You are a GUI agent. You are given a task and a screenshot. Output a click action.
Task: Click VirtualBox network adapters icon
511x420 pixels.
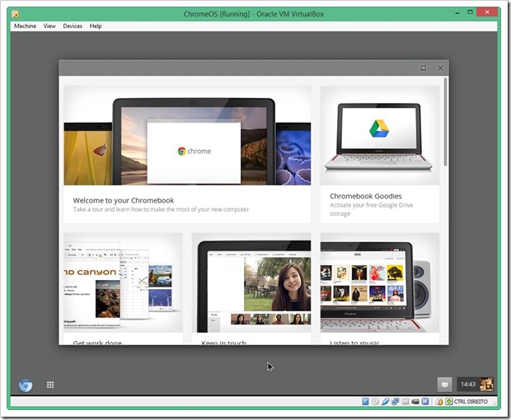pyautogui.click(x=395, y=401)
